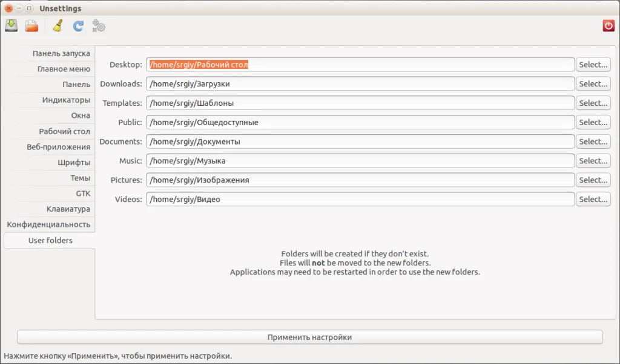620x364 pixels.
Task: Click the broom reset icon
Action: 58,26
